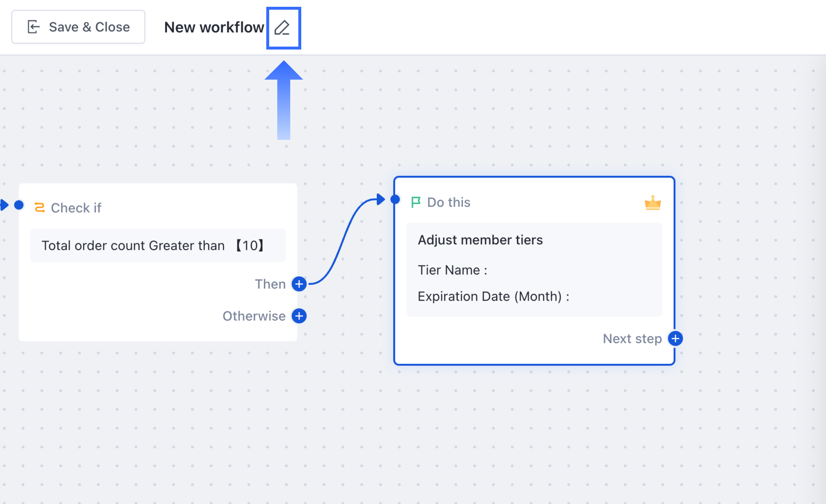The image size is (826, 504).
Task: Add a step after the Then branch
Action: point(299,284)
